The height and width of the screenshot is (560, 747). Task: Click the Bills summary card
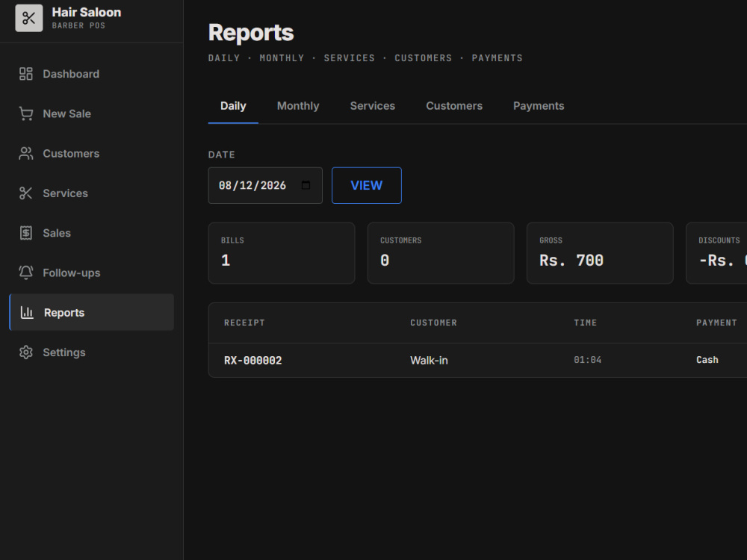point(282,253)
